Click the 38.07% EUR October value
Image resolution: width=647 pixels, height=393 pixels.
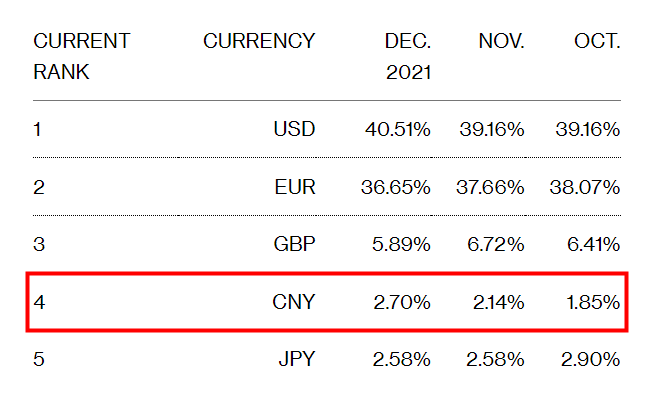pyautogui.click(x=585, y=187)
